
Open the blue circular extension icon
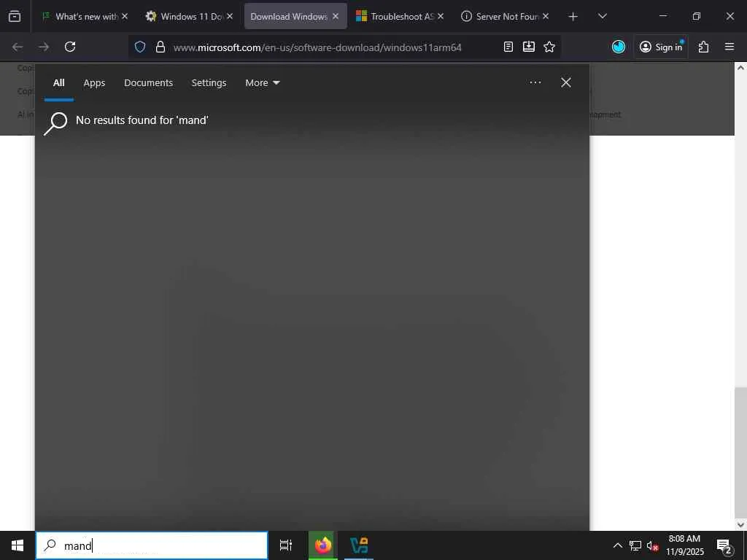619,47
